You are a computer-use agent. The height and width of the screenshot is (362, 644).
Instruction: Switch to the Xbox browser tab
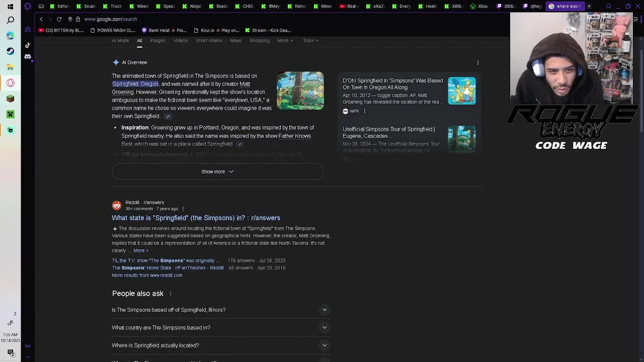pyautogui.click(x=479, y=7)
